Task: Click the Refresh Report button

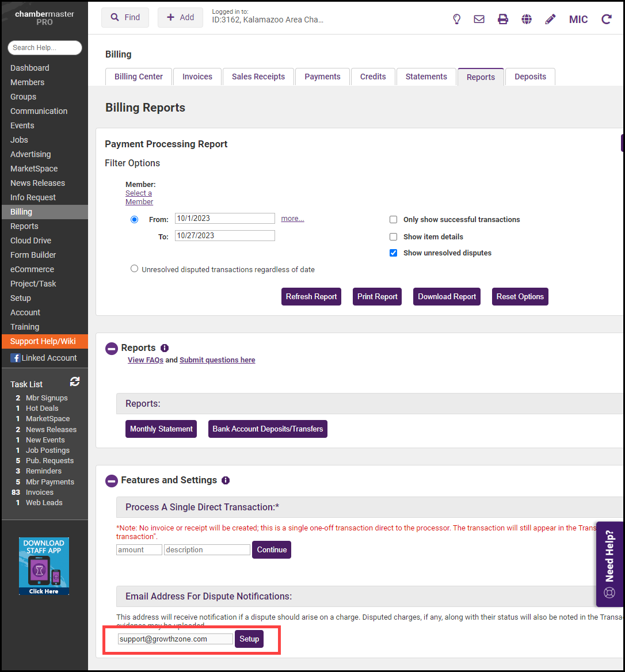Action: coord(311,296)
